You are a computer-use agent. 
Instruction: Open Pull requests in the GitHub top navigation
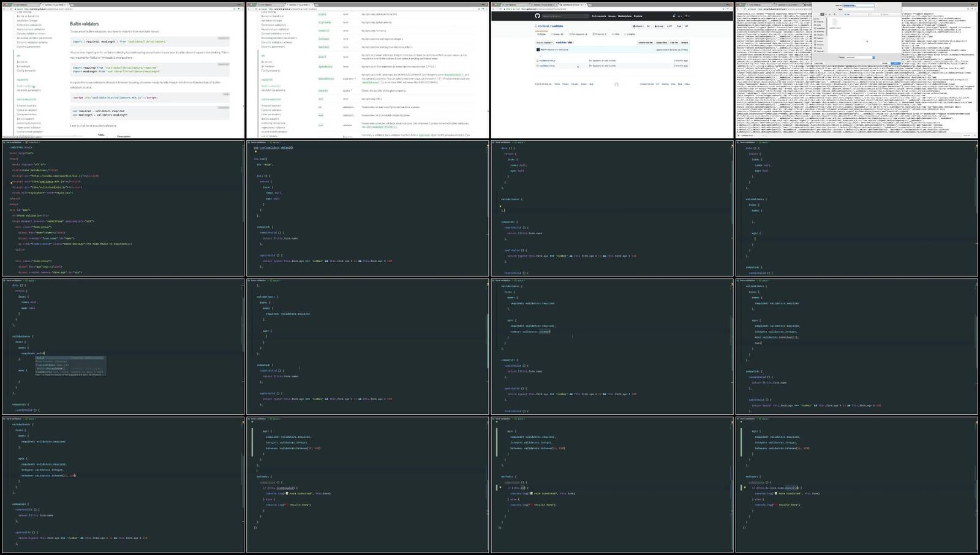click(599, 16)
